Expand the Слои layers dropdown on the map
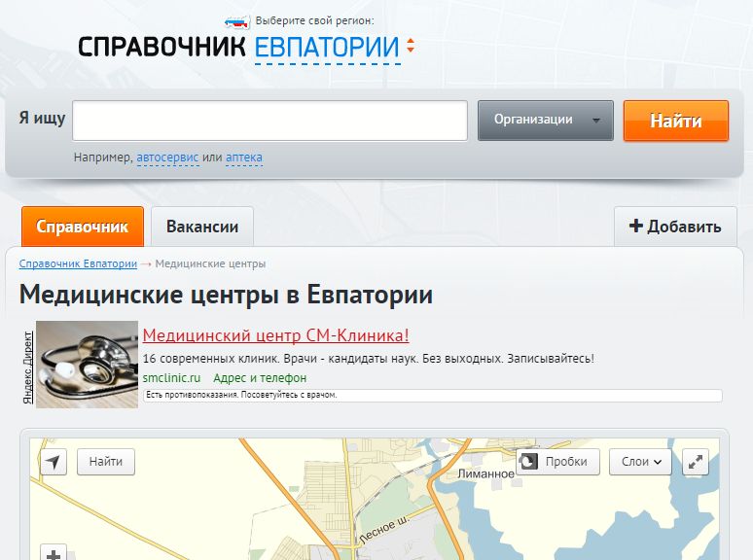The image size is (753, 560). (640, 462)
